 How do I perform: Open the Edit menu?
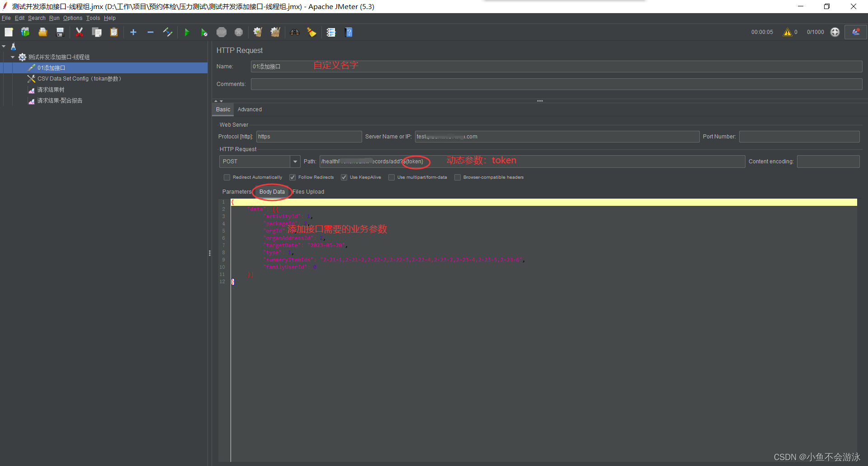pos(20,18)
